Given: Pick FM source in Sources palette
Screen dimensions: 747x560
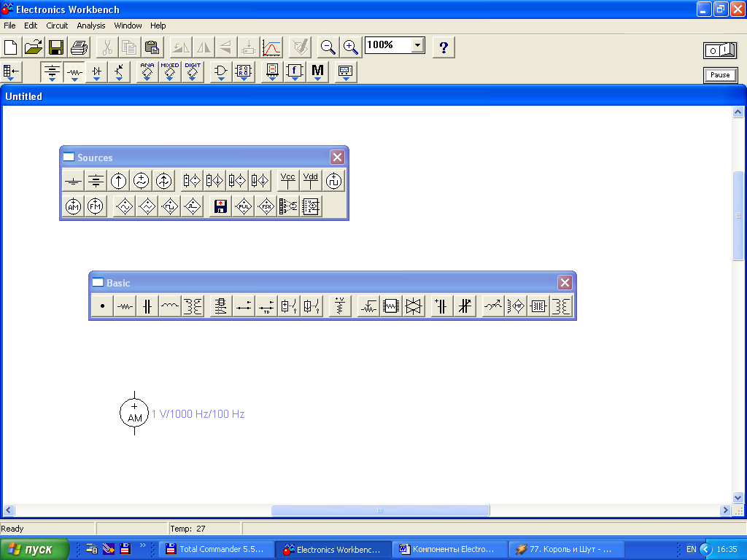Looking at the screenshot, I should [96, 206].
